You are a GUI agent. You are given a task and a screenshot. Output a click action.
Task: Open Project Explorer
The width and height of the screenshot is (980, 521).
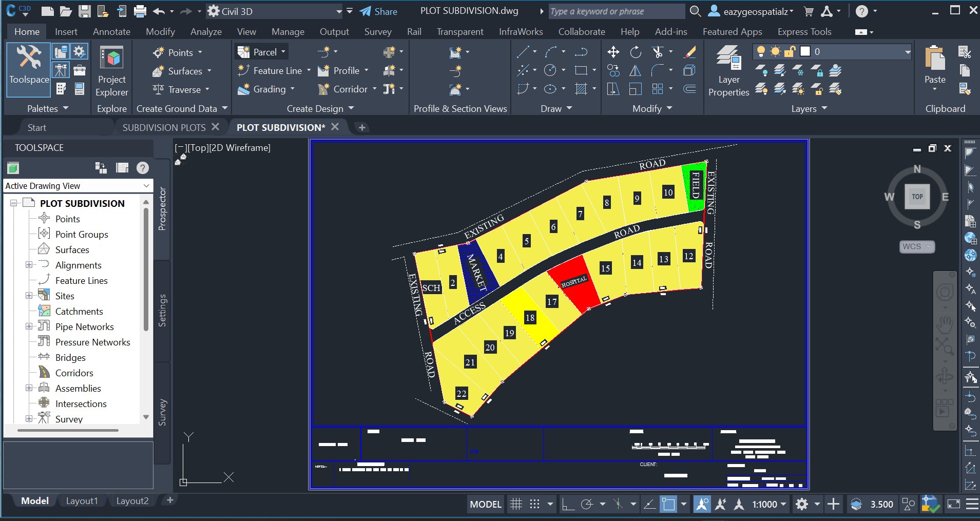pyautogui.click(x=111, y=72)
